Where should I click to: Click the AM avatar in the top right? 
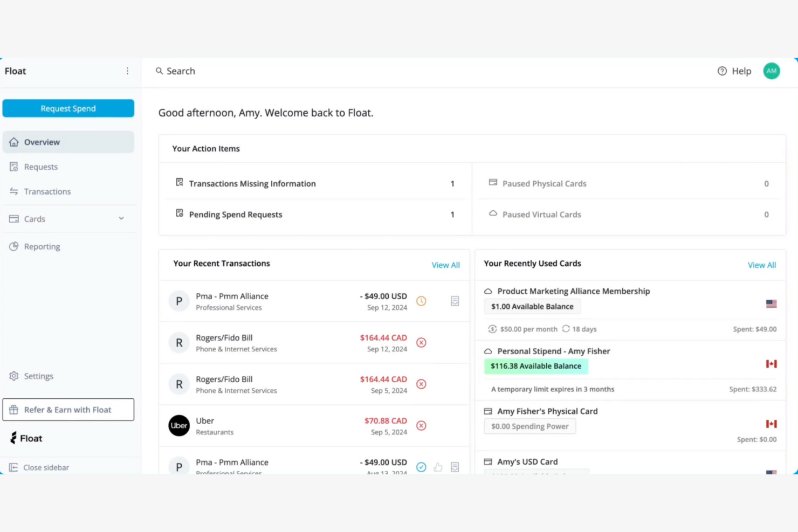(772, 71)
